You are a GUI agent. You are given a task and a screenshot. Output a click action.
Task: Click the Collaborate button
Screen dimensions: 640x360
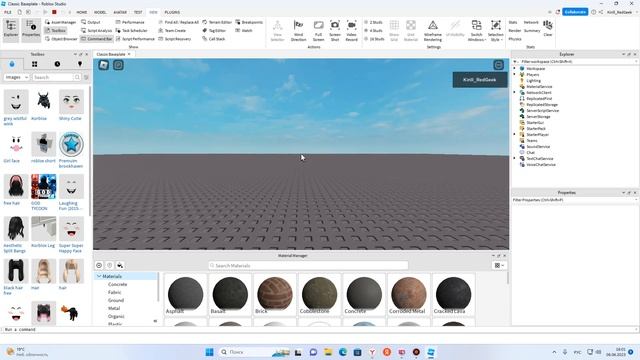(x=575, y=12)
